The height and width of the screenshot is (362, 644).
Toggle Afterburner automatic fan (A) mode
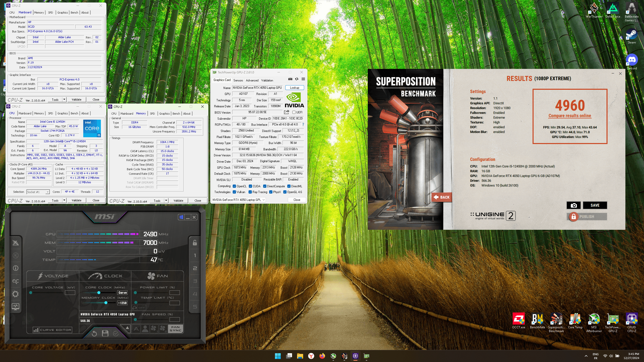click(x=136, y=329)
